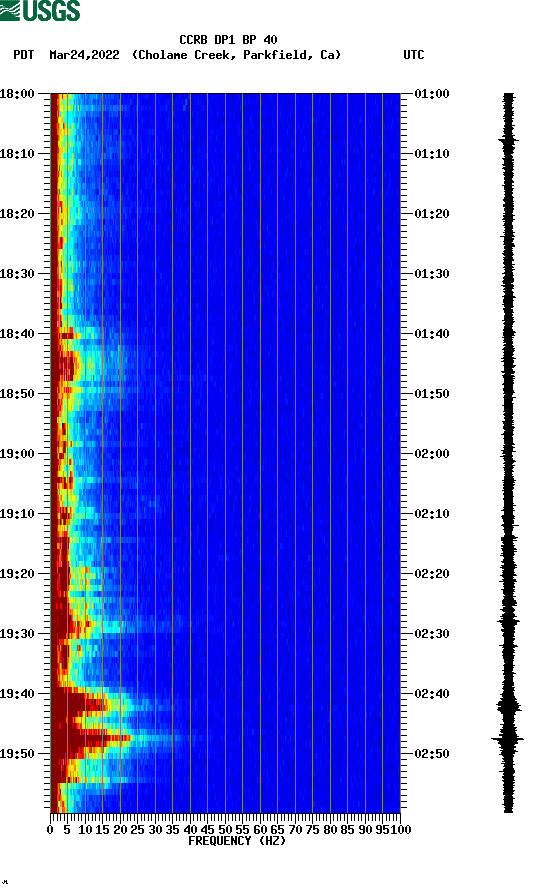The height and width of the screenshot is (893, 552).
Task: Click the 19:30 PDT time label
Action: (x=17, y=633)
